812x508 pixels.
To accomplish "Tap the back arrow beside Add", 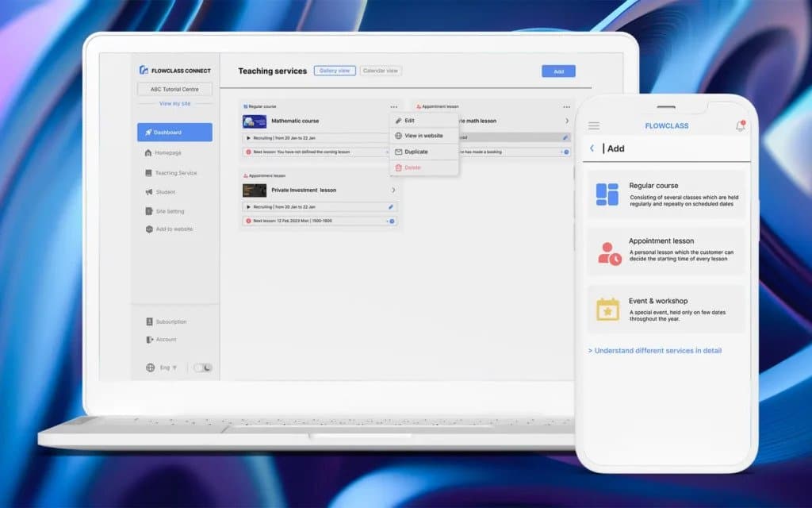I will pos(592,148).
